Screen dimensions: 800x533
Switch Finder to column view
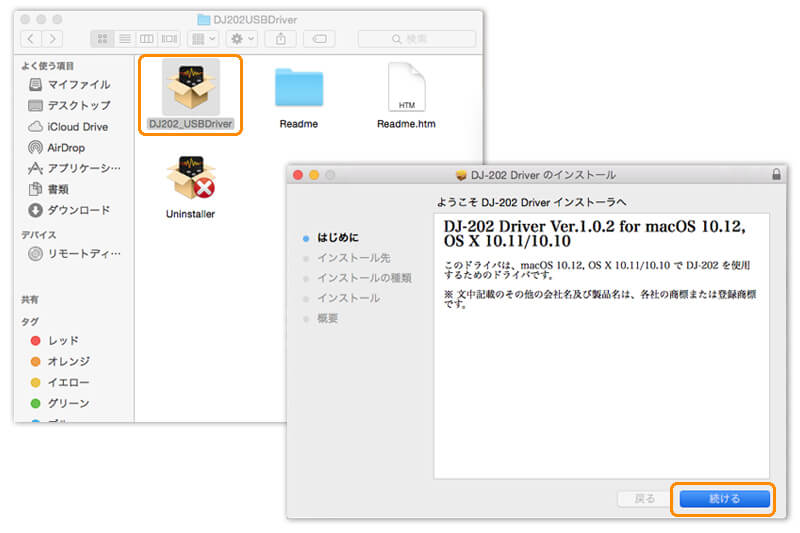[x=146, y=39]
